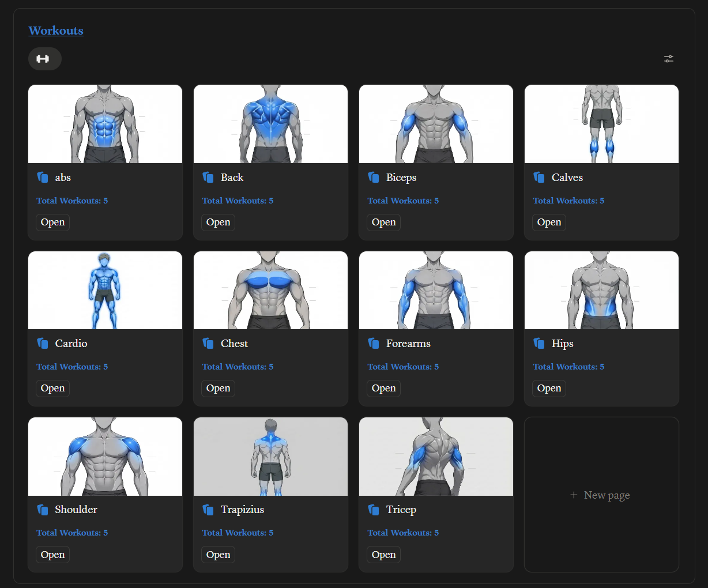Click 'Total Workouts: 5' under Chest
708x588 pixels.
[238, 367]
